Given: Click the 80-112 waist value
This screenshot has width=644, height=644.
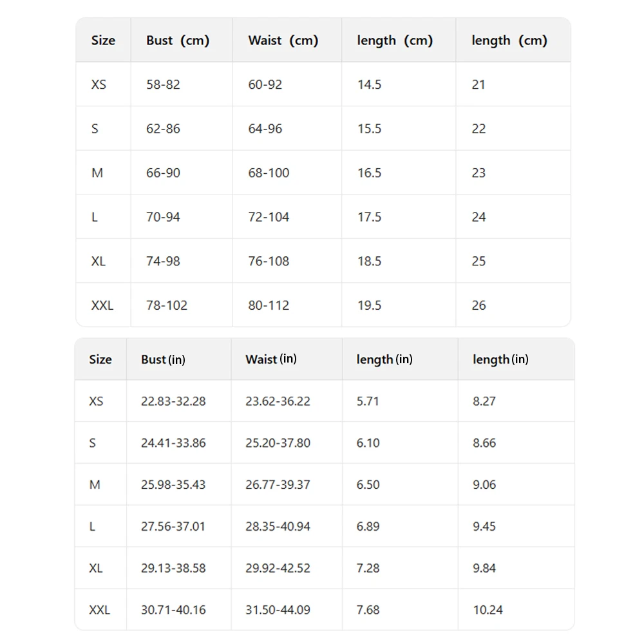Looking at the screenshot, I should pyautogui.click(x=269, y=305).
